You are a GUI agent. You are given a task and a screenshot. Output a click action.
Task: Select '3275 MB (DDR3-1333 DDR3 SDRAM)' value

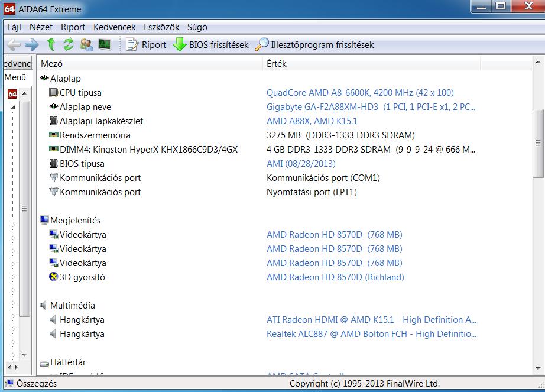pos(340,135)
